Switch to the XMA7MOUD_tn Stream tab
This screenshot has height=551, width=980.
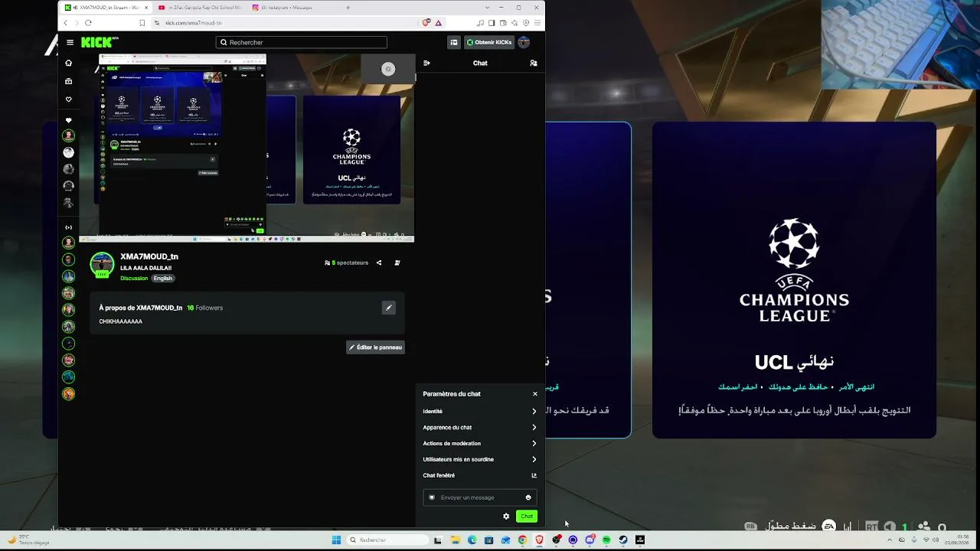click(x=106, y=8)
